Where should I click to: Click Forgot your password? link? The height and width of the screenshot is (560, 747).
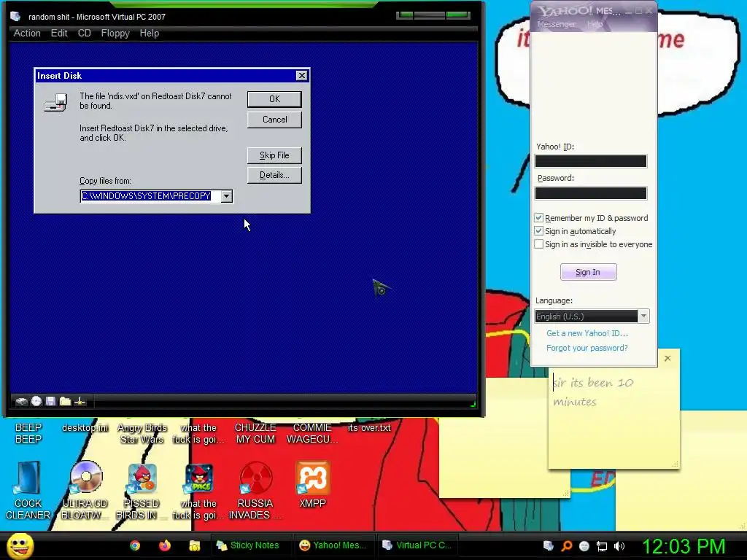(x=587, y=348)
